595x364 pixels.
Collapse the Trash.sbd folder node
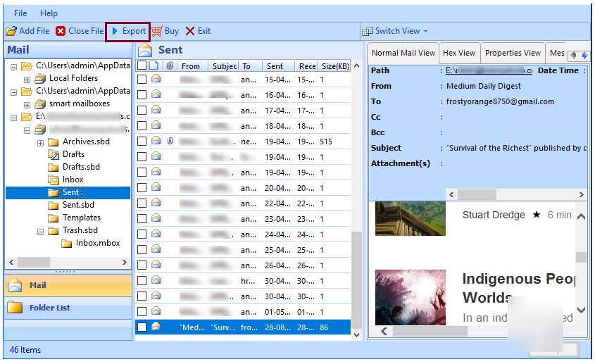[x=41, y=231]
